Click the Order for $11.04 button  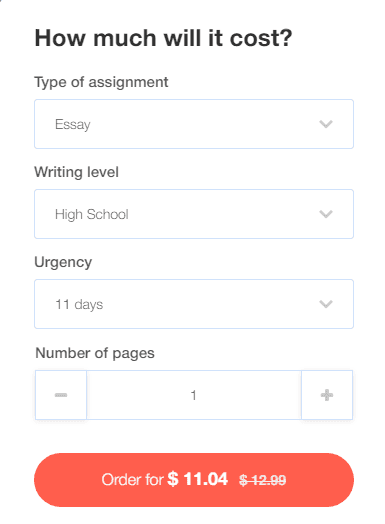click(194, 480)
